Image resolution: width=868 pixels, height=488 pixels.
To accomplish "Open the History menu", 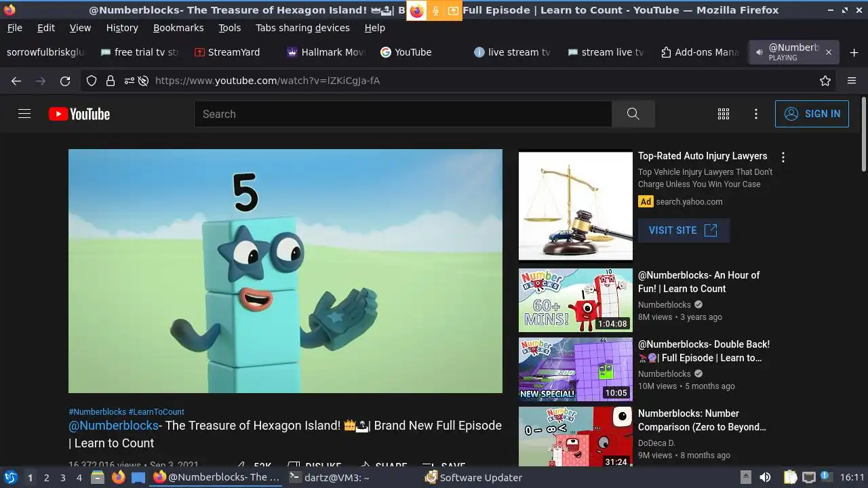I will [122, 28].
